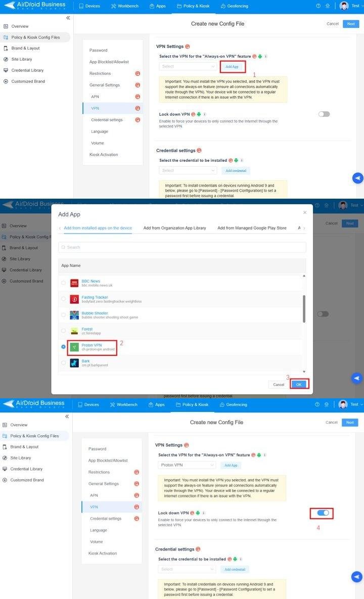Viewport: 364px width, 599px height.
Task: Click the Add App search field
Action: pos(182,248)
